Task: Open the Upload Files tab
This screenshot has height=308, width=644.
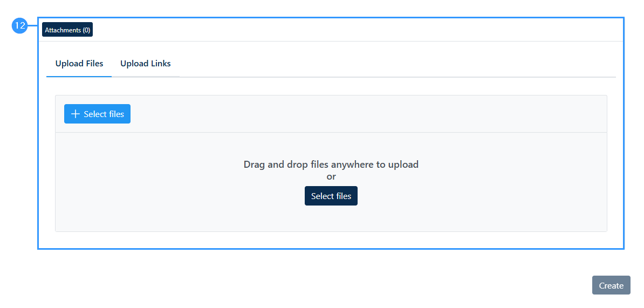Action: tap(79, 64)
